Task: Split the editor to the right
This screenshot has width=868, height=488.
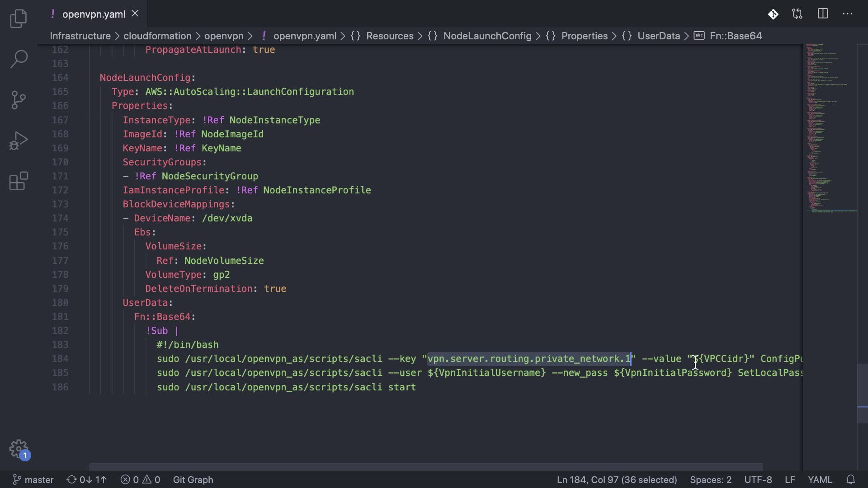Action: pyautogui.click(x=823, y=14)
